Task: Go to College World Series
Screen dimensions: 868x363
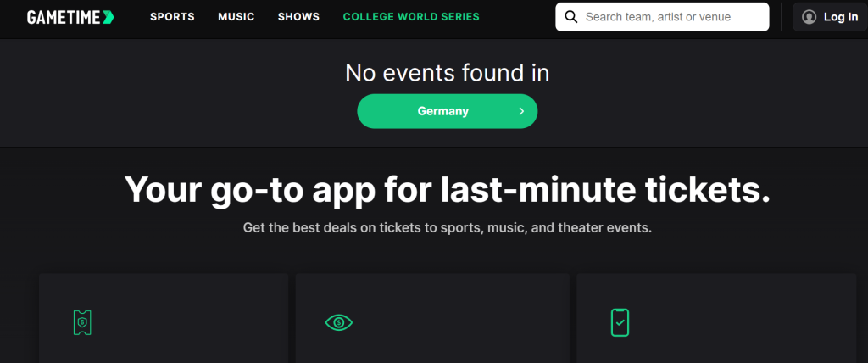Action: pyautogui.click(x=411, y=17)
